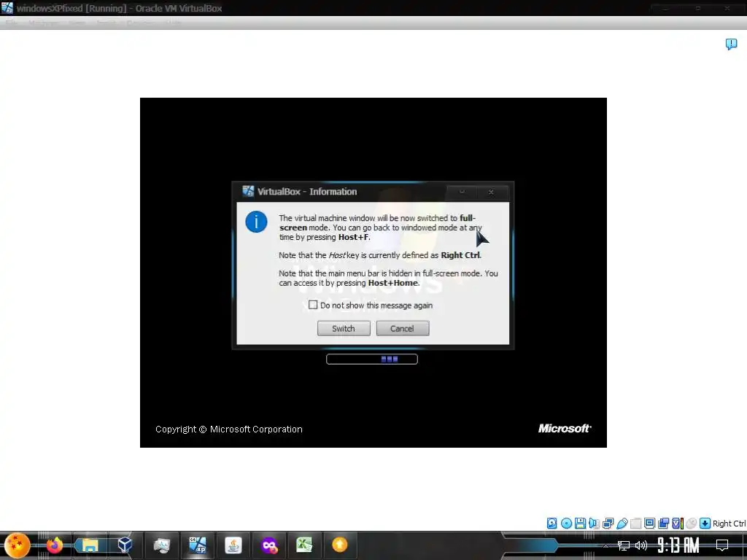The image size is (747, 560).
Task: Click the shared folders status icon
Action: pos(635,524)
